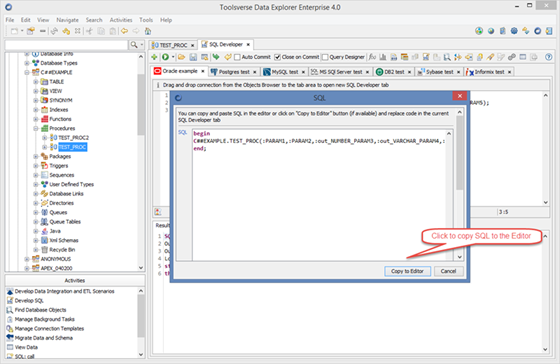
Task: Collapse the C##EXAMPLE schema node
Action: click(x=27, y=73)
